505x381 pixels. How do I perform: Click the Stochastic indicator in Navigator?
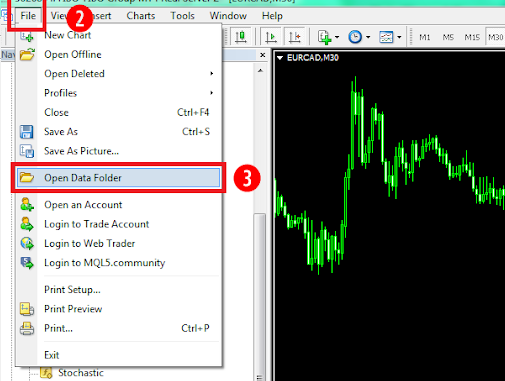click(x=81, y=373)
